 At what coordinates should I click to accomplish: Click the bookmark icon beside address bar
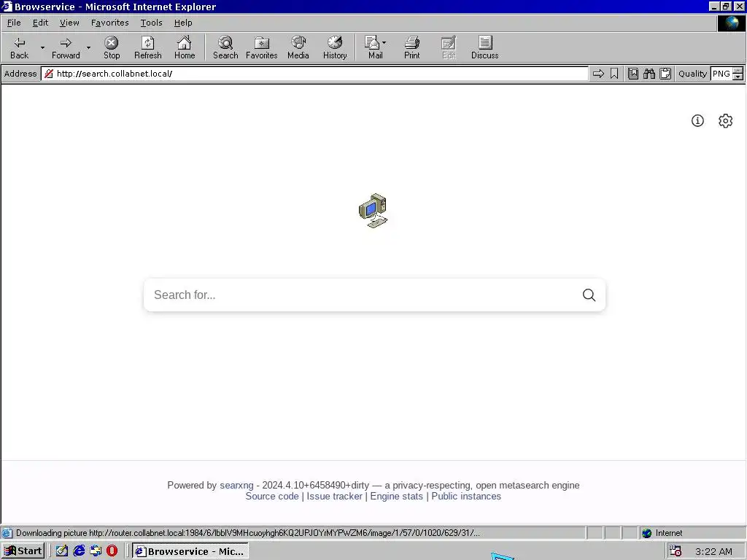coord(614,74)
